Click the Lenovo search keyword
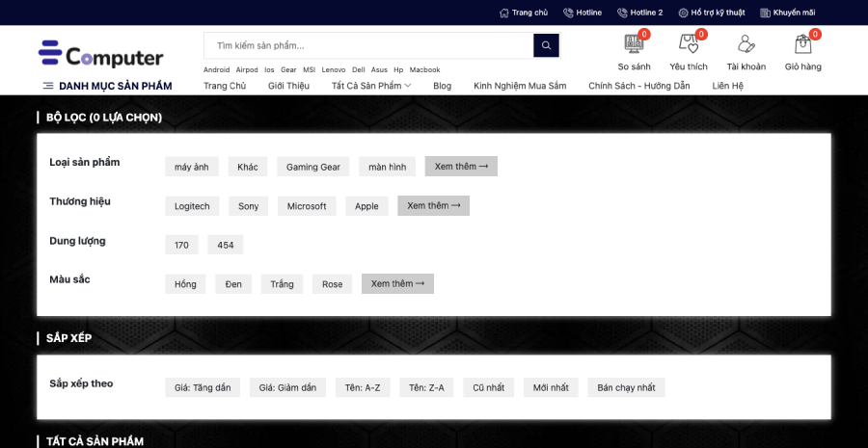 pyautogui.click(x=334, y=69)
